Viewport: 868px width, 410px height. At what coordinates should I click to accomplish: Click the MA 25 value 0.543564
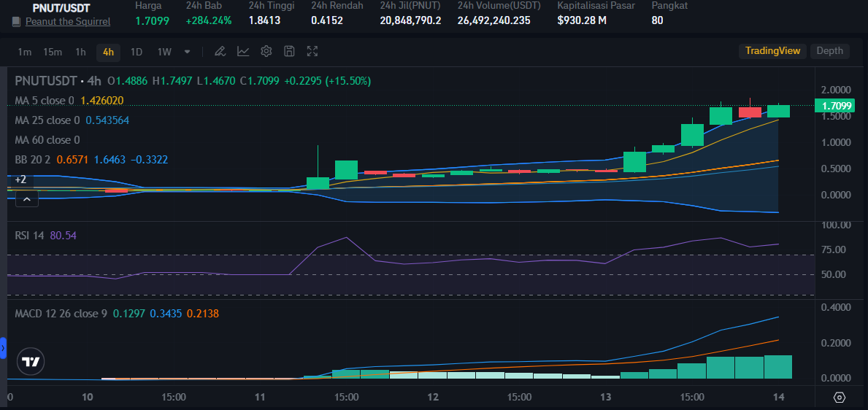tap(107, 120)
